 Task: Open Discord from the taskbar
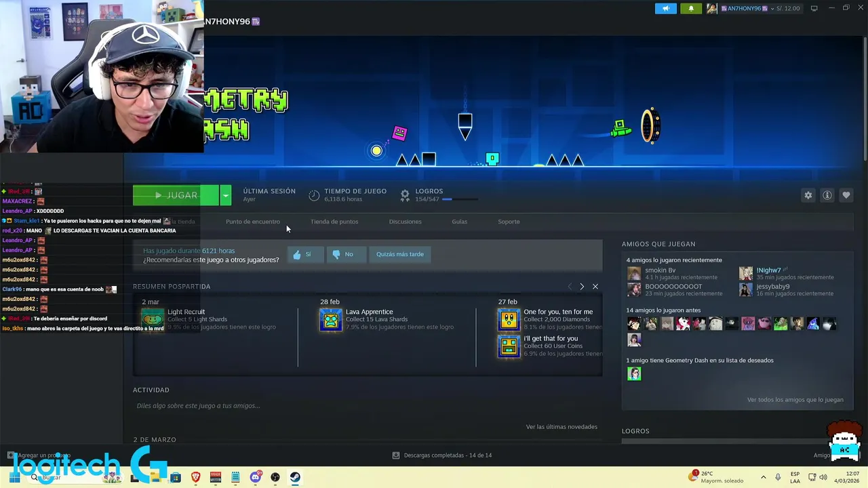pos(256,477)
